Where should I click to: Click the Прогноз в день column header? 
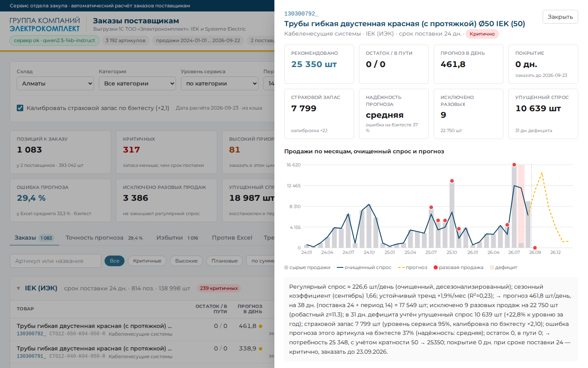click(250, 309)
